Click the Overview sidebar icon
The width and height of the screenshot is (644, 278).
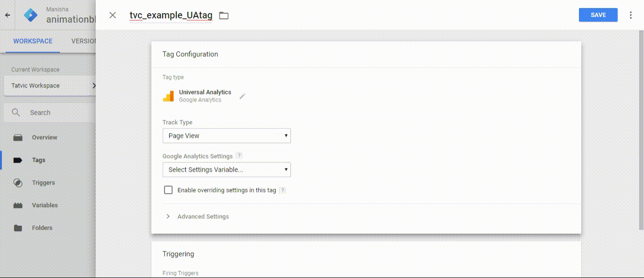(x=18, y=137)
